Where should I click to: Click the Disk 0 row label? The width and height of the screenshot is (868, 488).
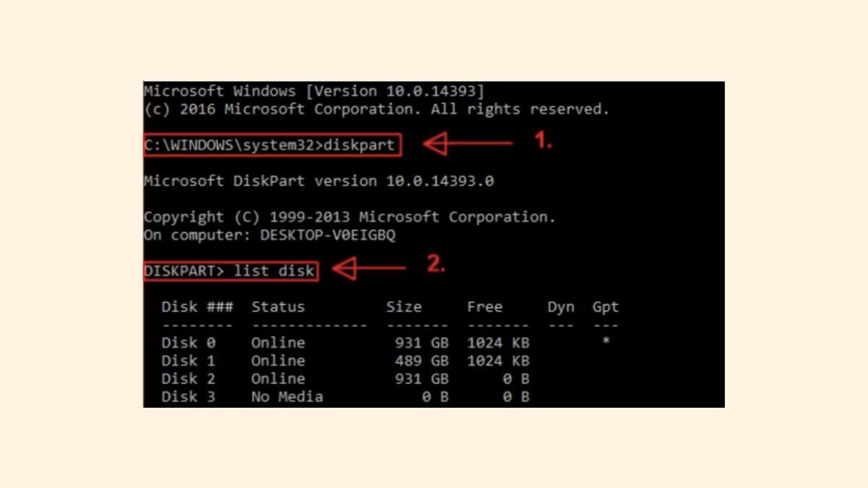click(x=188, y=343)
